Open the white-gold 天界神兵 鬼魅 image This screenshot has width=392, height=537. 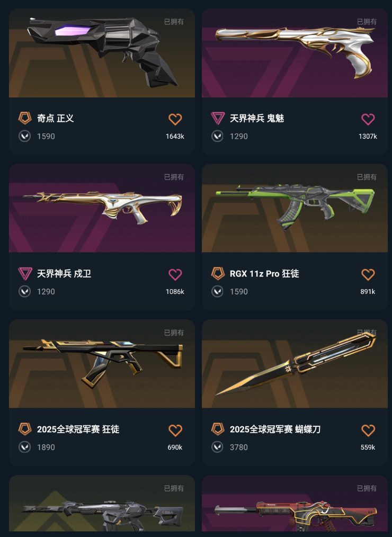295,53
